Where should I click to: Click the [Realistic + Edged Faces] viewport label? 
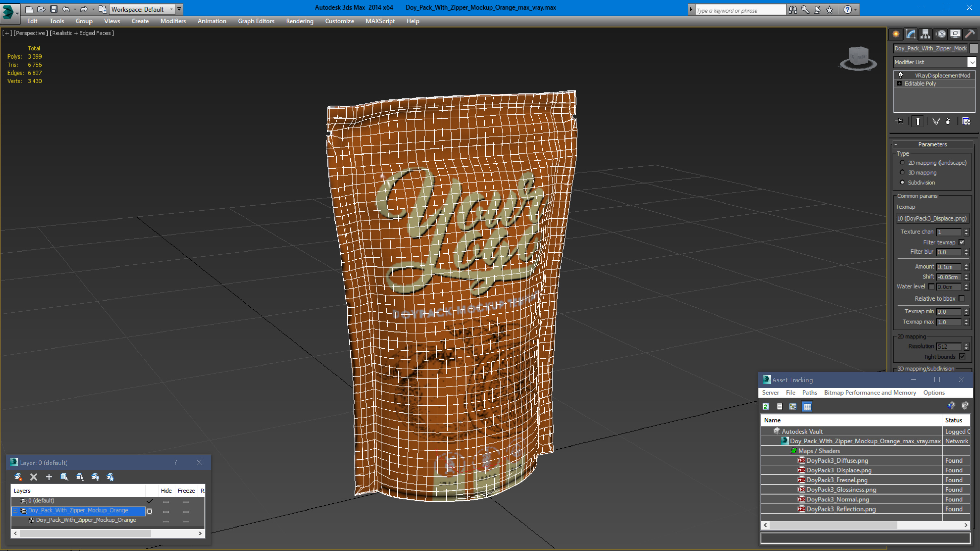tap(82, 33)
